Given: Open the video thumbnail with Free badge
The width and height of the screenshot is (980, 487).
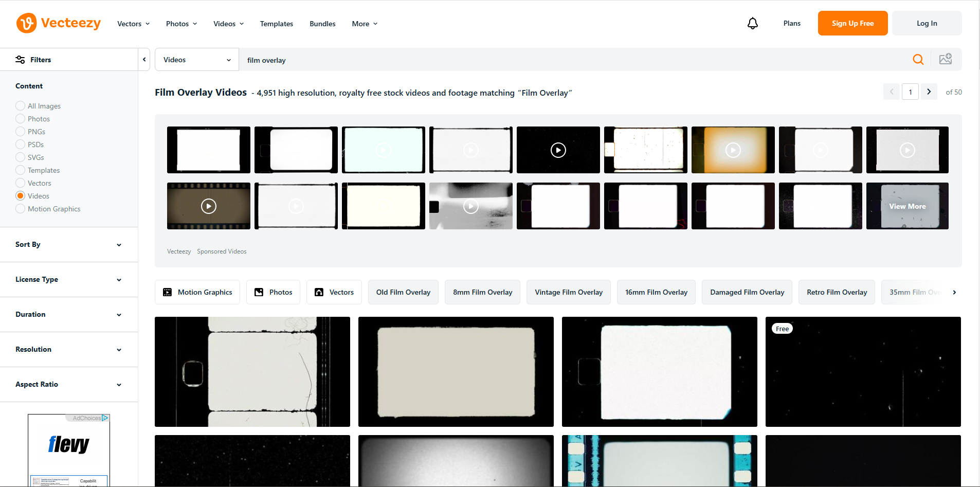Looking at the screenshot, I should 863,372.
